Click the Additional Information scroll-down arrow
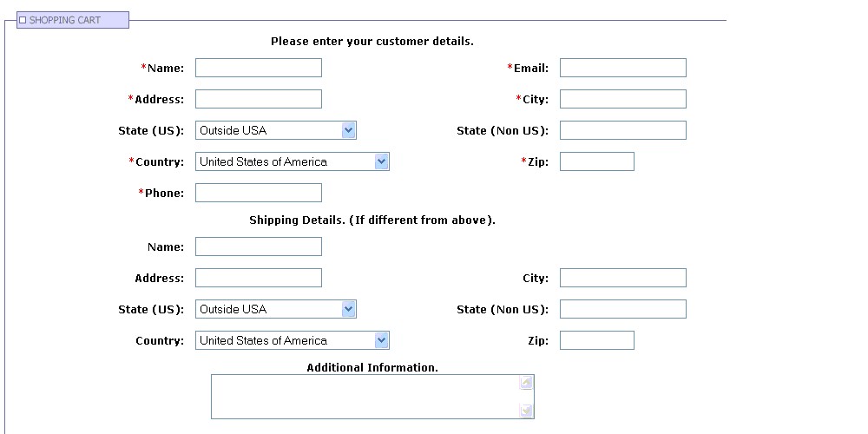This screenshot has height=434, width=868. [526, 411]
